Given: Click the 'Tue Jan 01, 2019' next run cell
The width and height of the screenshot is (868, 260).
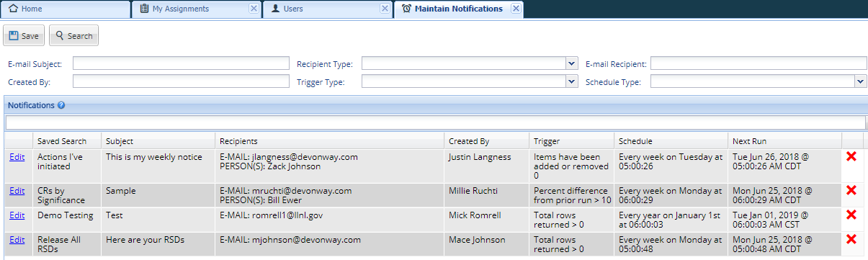Looking at the screenshot, I should pyautogui.click(x=784, y=220).
